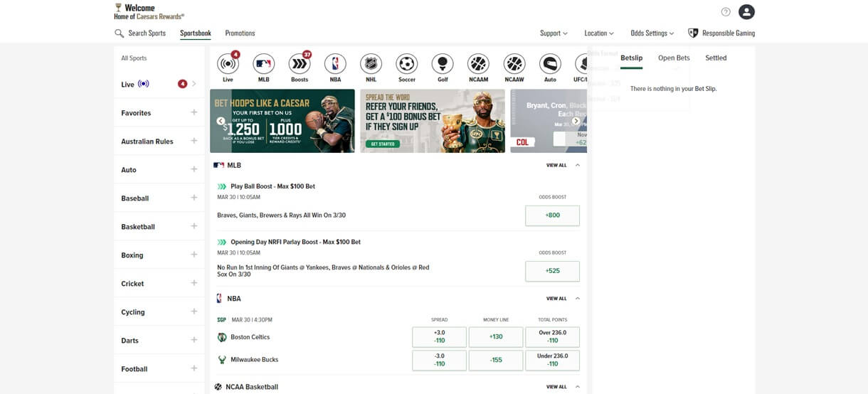Open the Responsible Gaming link
Image resolution: width=868 pixels, height=394 pixels.
(729, 33)
